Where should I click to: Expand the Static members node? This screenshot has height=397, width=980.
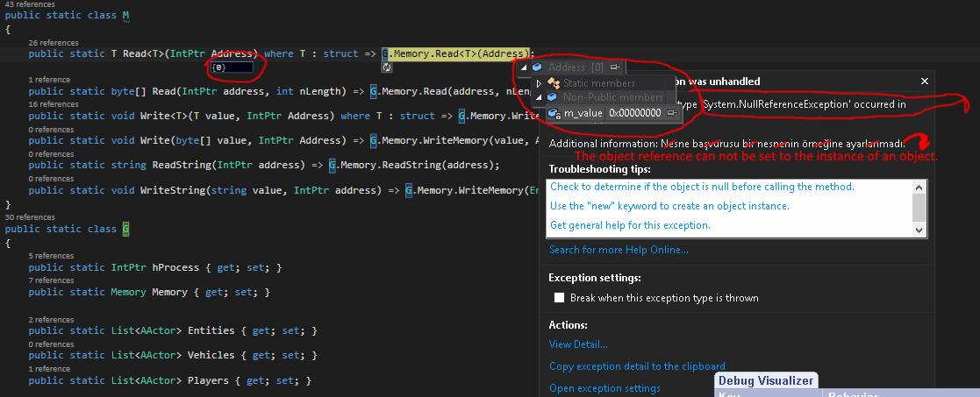click(x=539, y=83)
